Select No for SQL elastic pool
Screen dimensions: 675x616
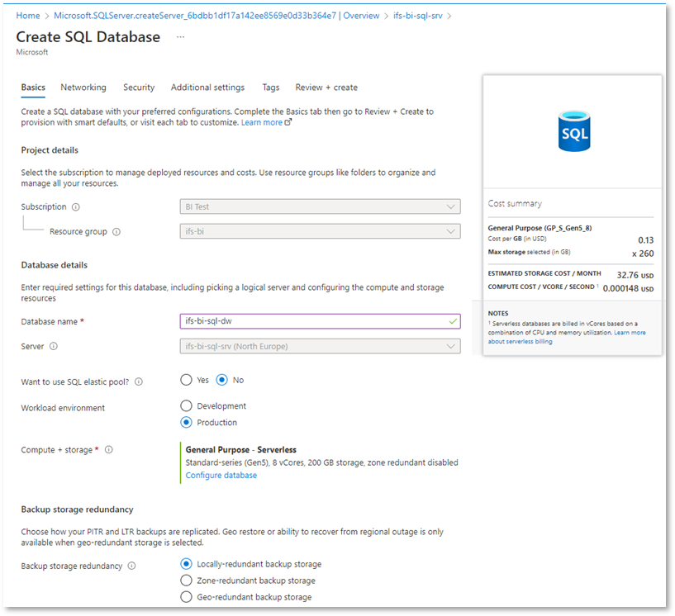point(221,380)
